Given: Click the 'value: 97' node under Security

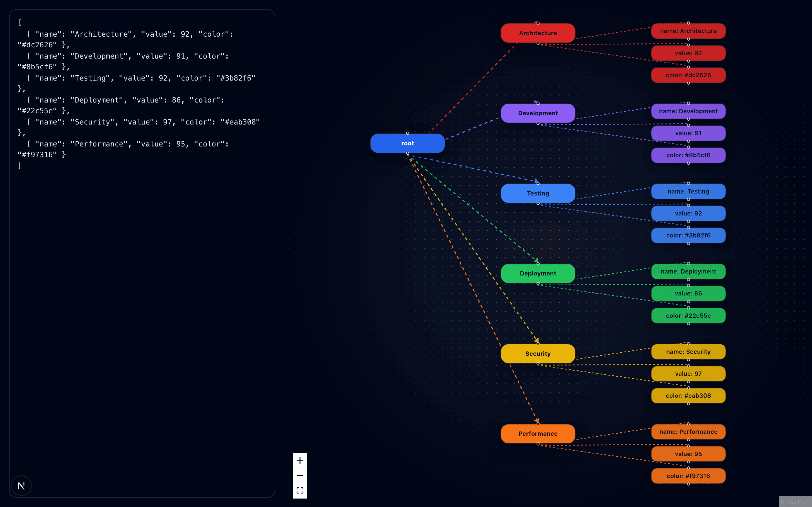Looking at the screenshot, I should click(x=688, y=373).
